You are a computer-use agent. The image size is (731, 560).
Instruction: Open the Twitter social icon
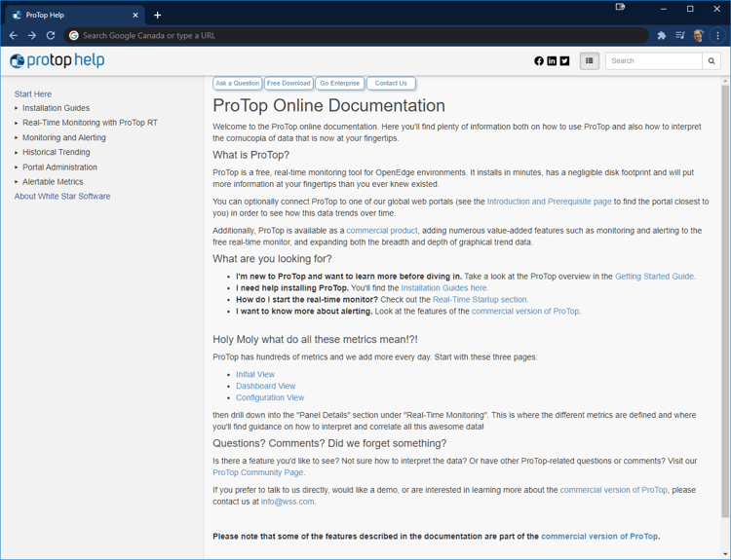tap(564, 61)
